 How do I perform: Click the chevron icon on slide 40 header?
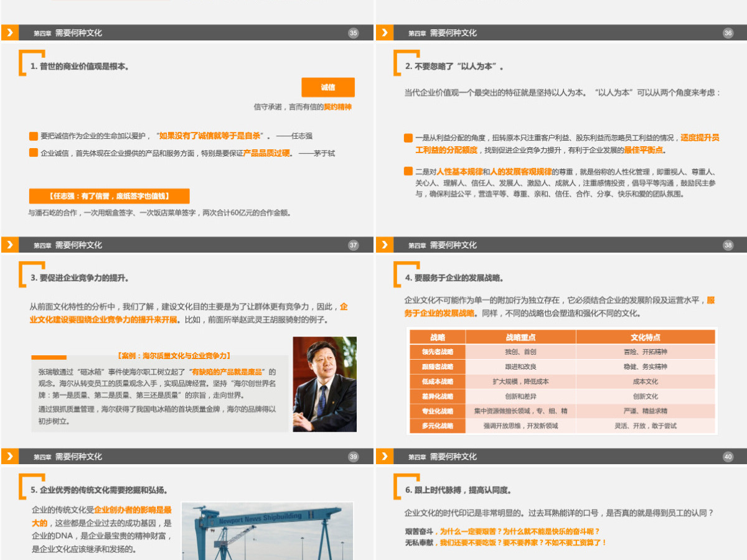click(x=385, y=457)
